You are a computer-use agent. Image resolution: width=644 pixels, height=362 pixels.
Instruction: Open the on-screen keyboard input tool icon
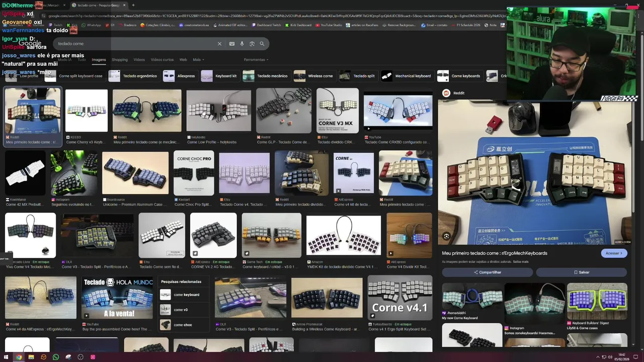coord(232,44)
